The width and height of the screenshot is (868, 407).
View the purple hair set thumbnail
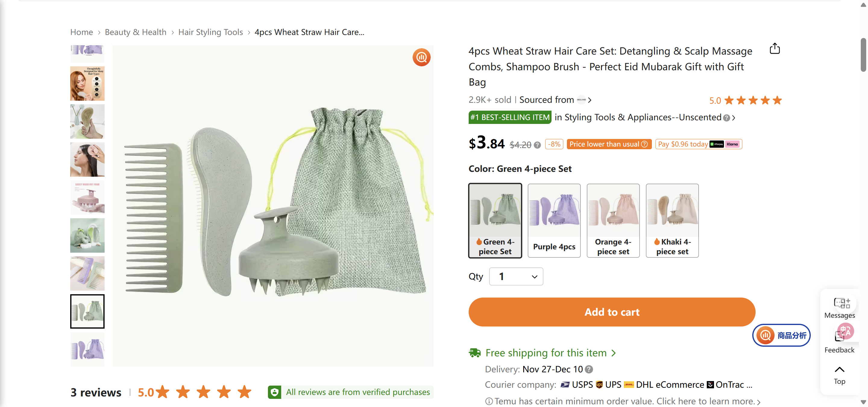tap(87, 349)
